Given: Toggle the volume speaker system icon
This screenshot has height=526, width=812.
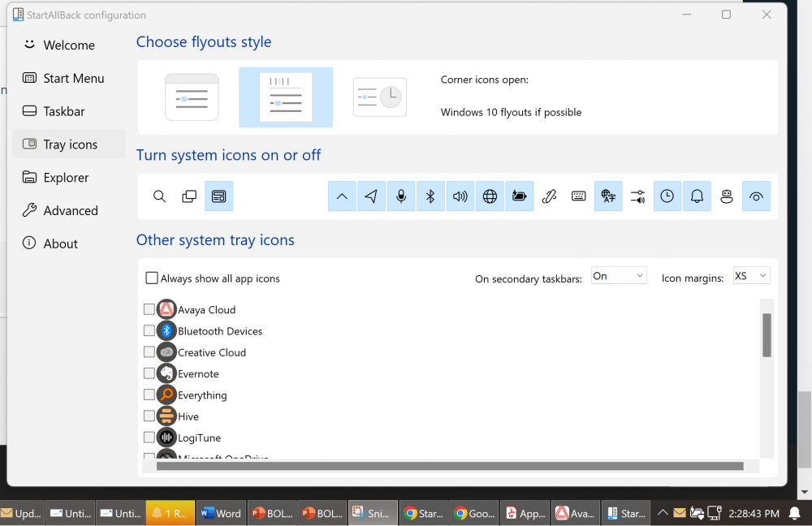Looking at the screenshot, I should click(x=460, y=196).
